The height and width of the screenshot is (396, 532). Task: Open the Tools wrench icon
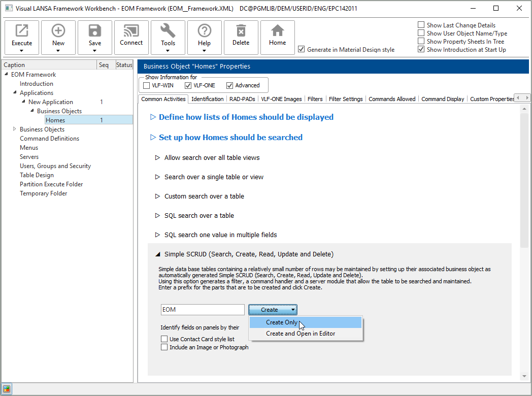[168, 31]
